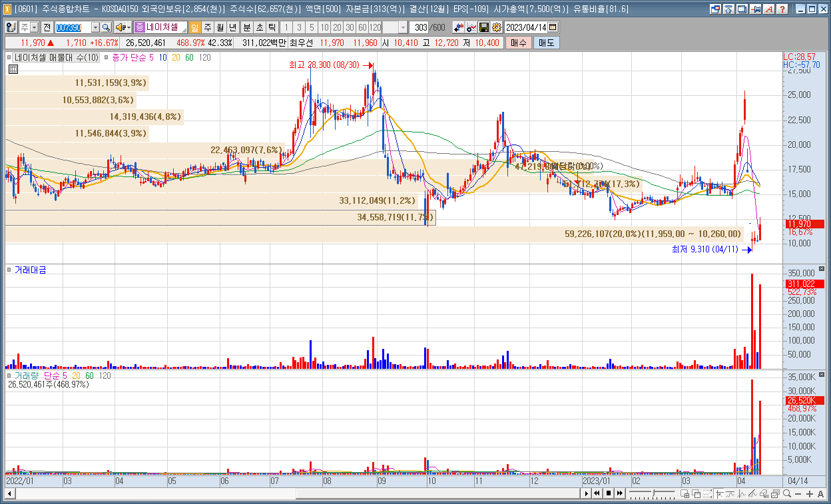
Task: Expand the interval value dropdown after 120
Action: (x=404, y=27)
